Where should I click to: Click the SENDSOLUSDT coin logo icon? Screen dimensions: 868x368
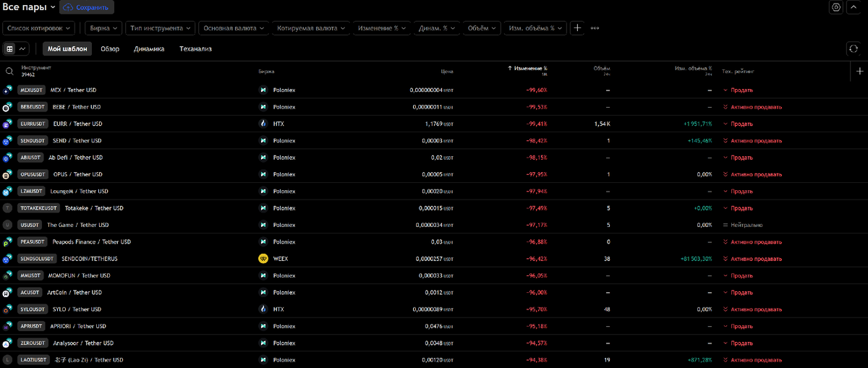coord(8,258)
